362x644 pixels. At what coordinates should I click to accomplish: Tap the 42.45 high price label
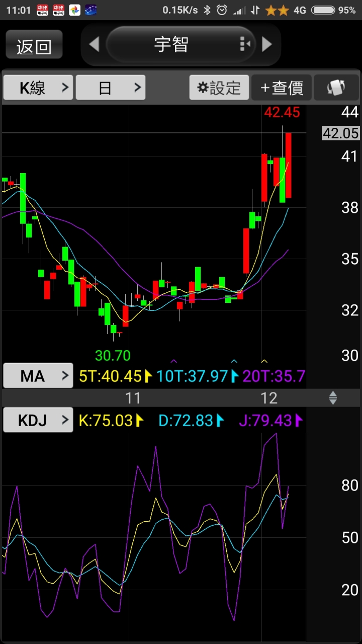click(282, 112)
